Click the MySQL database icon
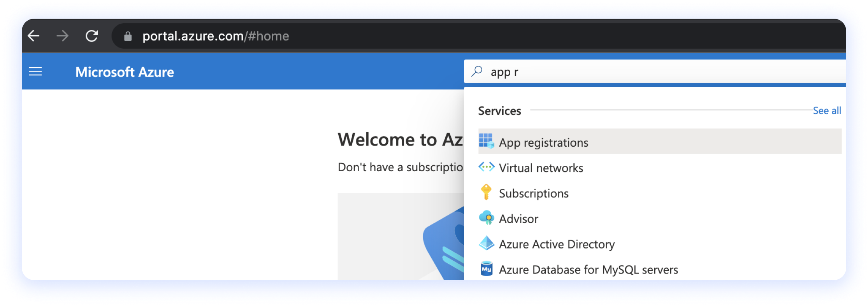 pos(486,269)
